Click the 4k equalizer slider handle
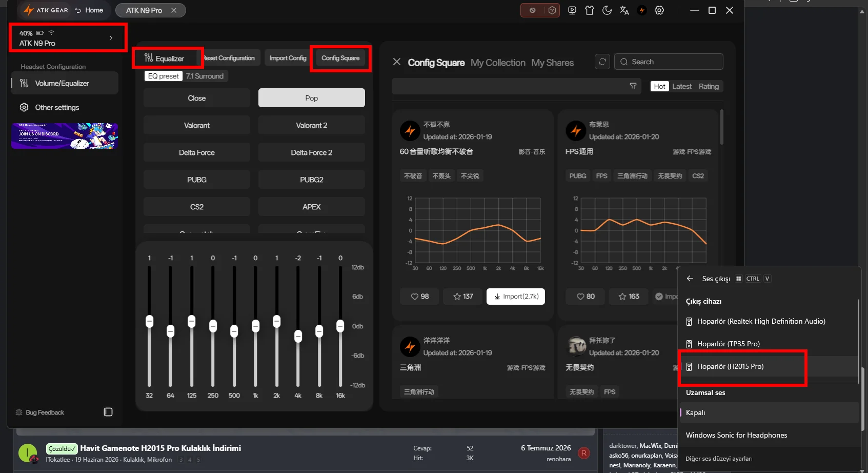This screenshot has height=473, width=868. tap(298, 336)
